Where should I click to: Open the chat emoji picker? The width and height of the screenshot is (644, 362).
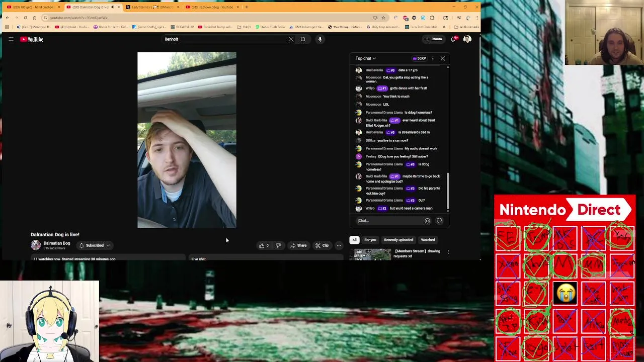tap(427, 221)
